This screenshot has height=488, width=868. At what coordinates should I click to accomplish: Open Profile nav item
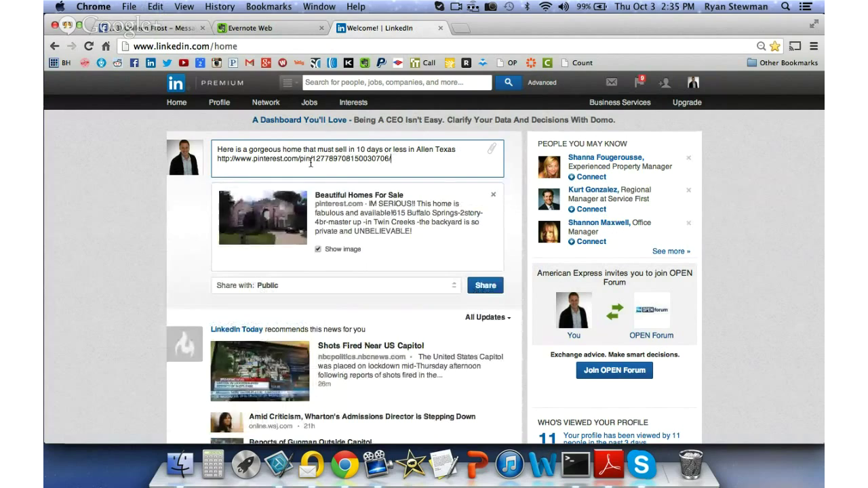219,102
